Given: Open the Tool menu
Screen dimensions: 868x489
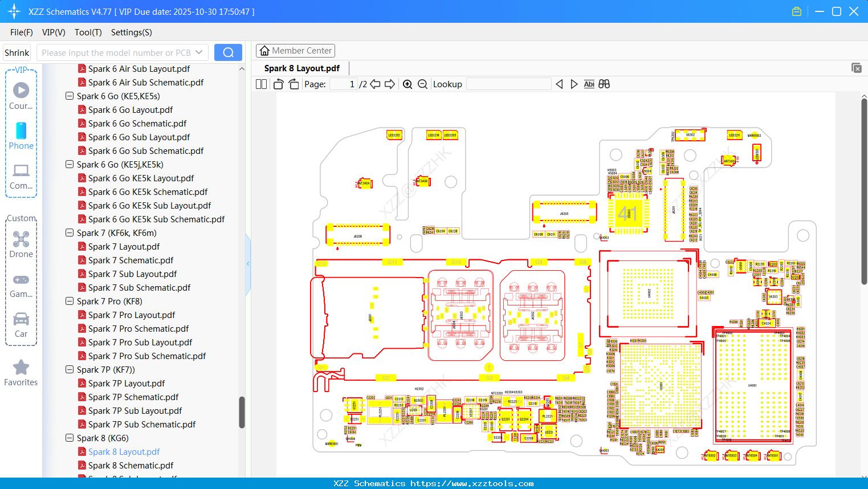Looking at the screenshot, I should click(88, 32).
